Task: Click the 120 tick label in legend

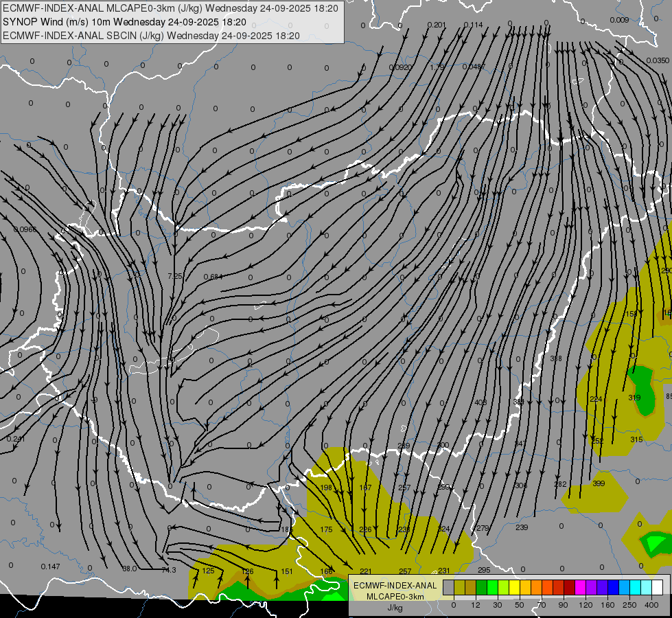Action: [586, 605]
